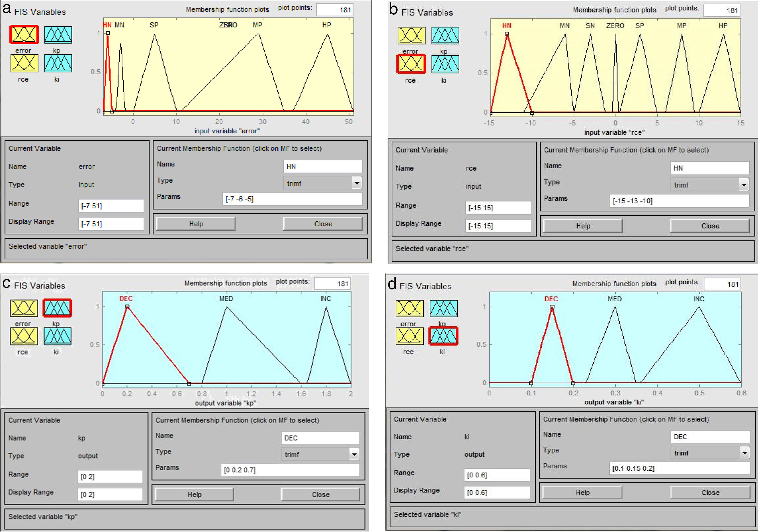
Task: Select the rce variable icon in panel b
Action: [x=411, y=64]
